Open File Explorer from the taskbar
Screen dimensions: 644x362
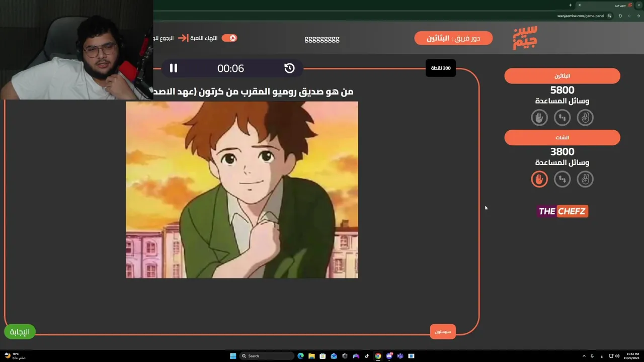[311, 356]
